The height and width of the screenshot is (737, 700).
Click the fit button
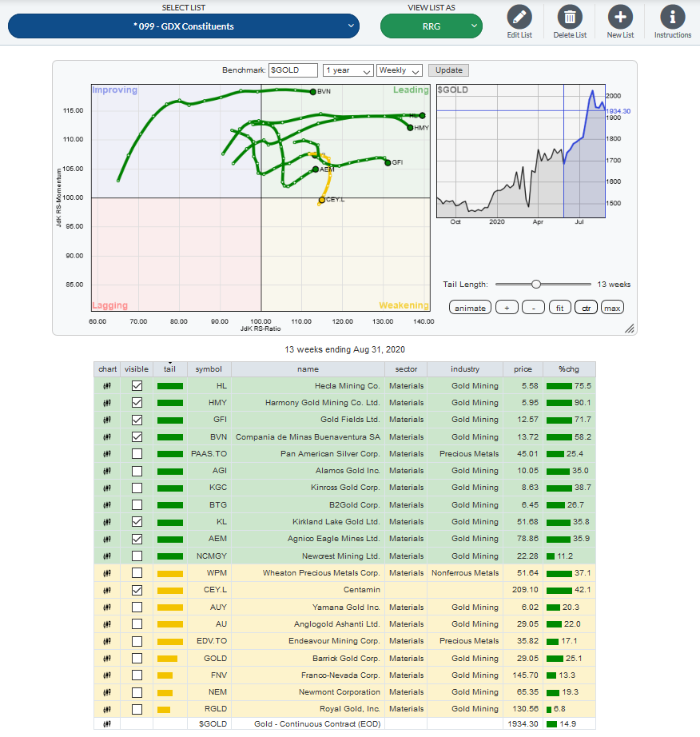pos(559,308)
